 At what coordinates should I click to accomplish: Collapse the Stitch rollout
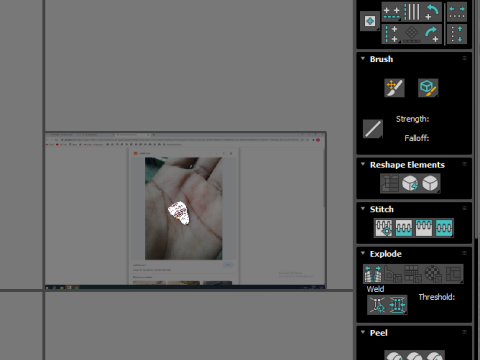pos(363,208)
